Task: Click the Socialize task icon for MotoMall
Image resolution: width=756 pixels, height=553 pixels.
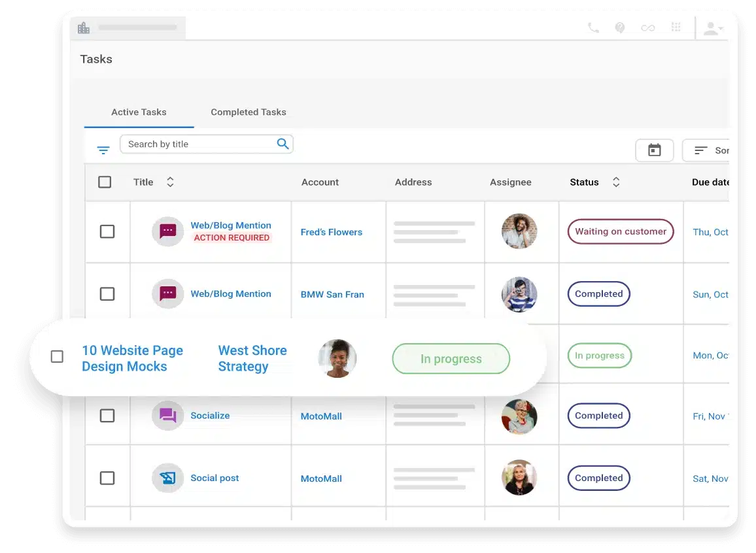Action: 167,416
